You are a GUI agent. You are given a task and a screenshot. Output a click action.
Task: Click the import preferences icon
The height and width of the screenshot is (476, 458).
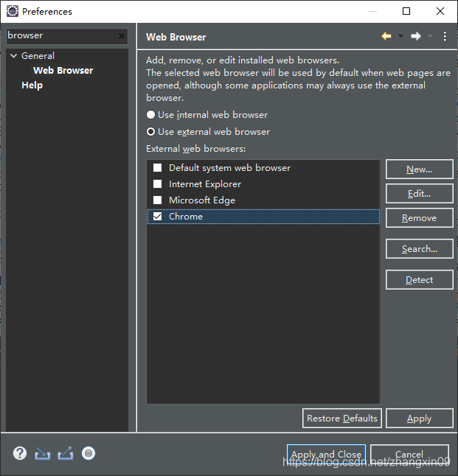[42, 454]
